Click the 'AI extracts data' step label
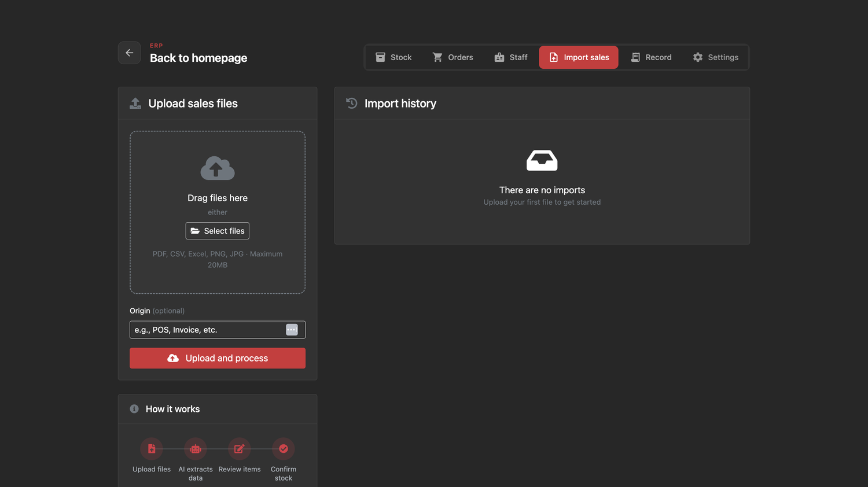The width and height of the screenshot is (868, 487). [196, 474]
